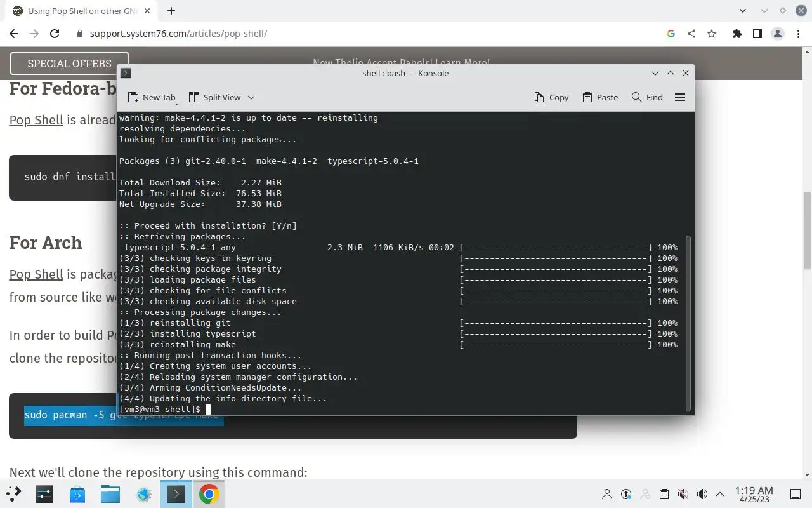Open Chrome Extensions puzzle icon
Viewport: 812px width, 508px height.
pyautogui.click(x=737, y=34)
